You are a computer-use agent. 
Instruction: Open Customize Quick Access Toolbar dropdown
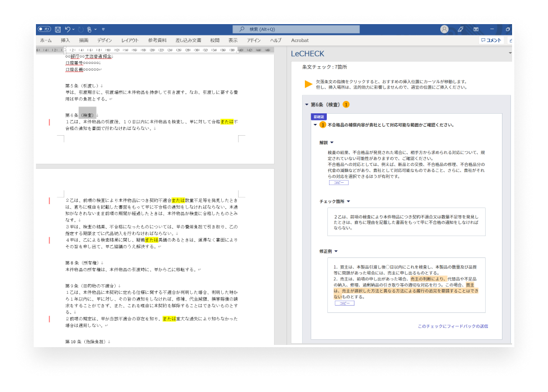[x=103, y=29]
